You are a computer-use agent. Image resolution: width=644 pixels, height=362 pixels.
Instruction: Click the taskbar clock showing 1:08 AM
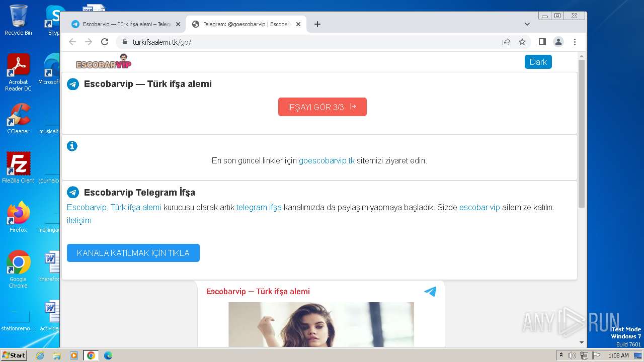pyautogui.click(x=618, y=355)
